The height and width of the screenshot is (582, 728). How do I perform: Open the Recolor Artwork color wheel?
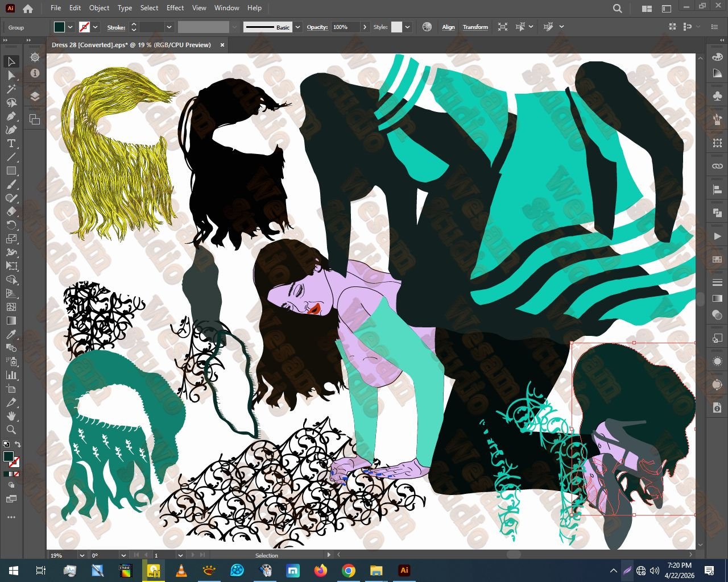(x=427, y=27)
